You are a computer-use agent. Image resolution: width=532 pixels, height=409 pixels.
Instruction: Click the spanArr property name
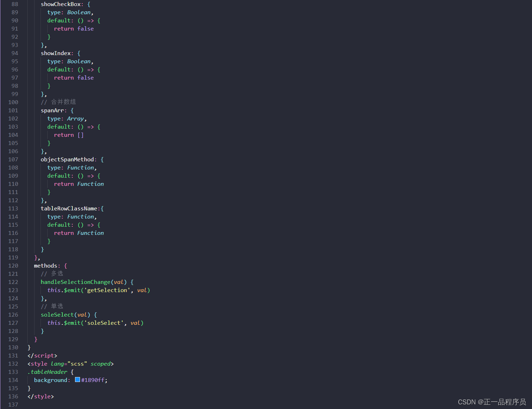tap(52, 111)
